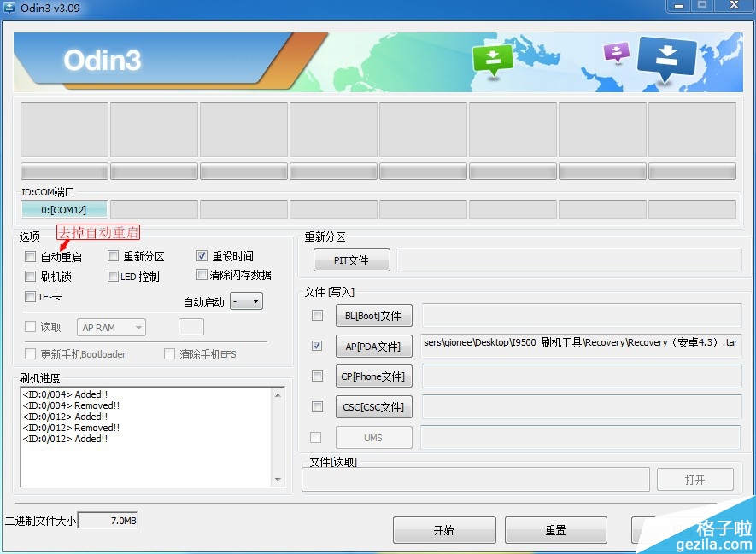Click the PIT file path field
This screenshot has height=554, width=756.
coord(569,260)
